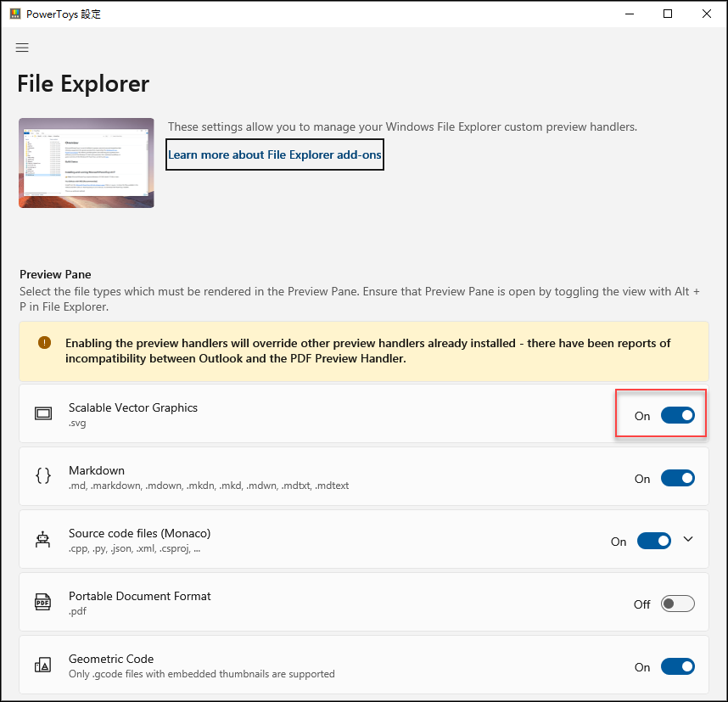This screenshot has height=702, width=728.
Task: Enable Portable Document Format preview toggle
Action: [677, 604]
